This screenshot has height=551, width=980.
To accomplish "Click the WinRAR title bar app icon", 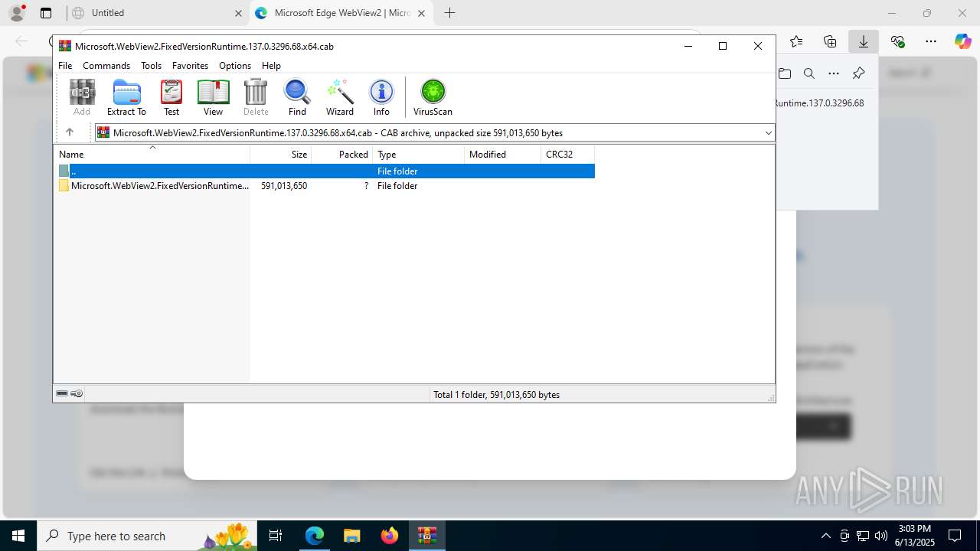I will pyautogui.click(x=65, y=46).
